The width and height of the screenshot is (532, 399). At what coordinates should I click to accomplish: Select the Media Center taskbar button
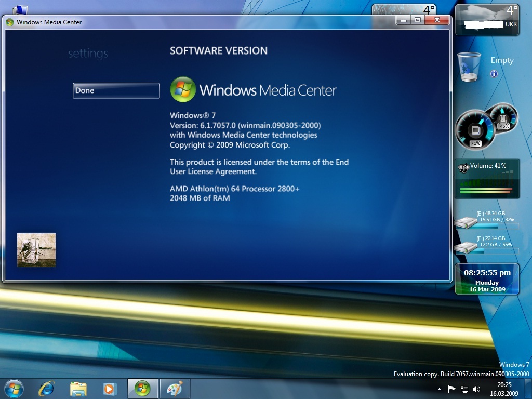coord(142,389)
